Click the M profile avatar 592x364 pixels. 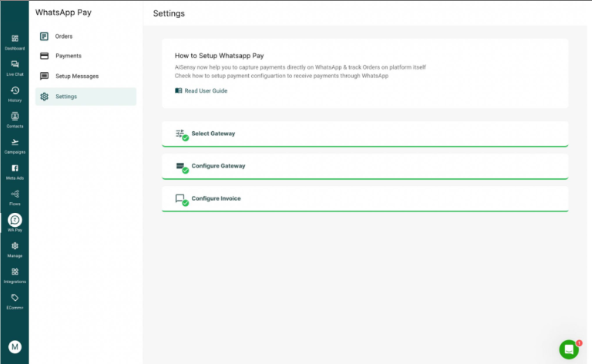pos(15,346)
